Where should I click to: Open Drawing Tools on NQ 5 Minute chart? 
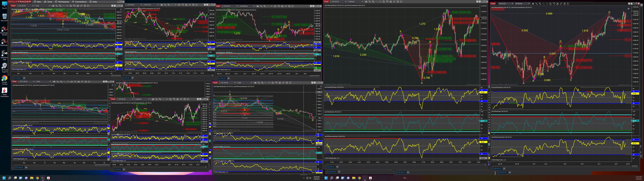click(x=370, y=2)
